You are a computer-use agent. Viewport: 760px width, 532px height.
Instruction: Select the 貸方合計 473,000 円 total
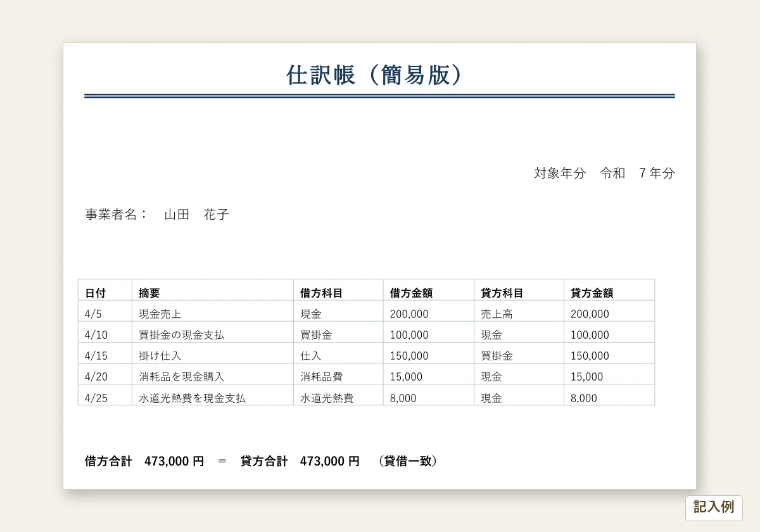[x=300, y=461]
